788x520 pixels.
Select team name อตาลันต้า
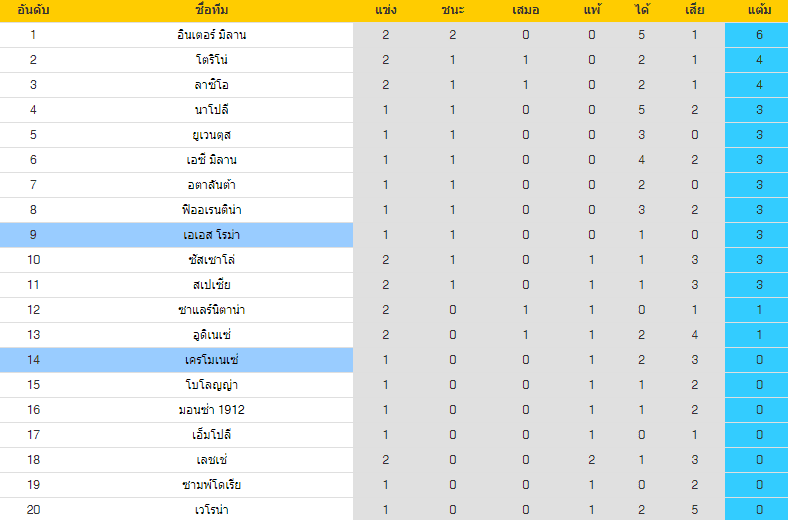[x=212, y=185]
